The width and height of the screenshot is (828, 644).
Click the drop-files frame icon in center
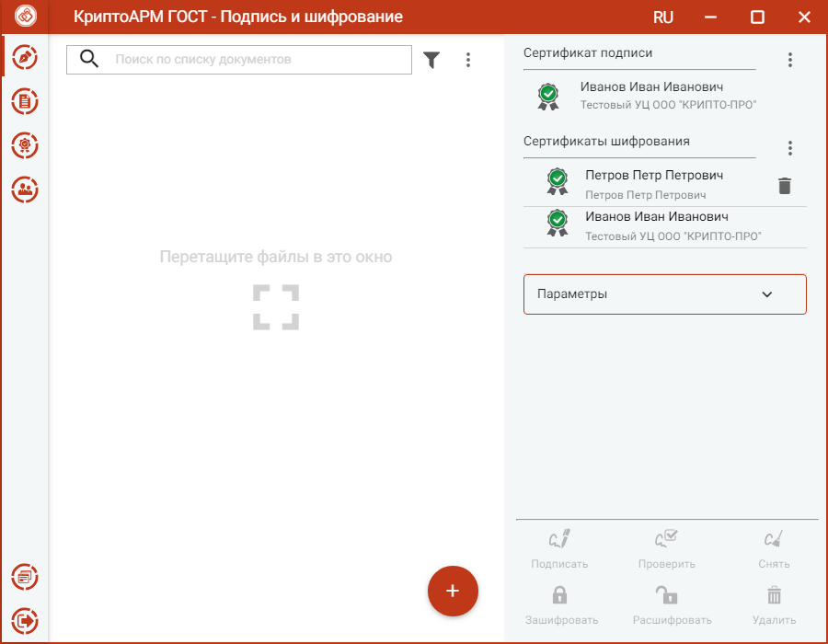point(276,307)
